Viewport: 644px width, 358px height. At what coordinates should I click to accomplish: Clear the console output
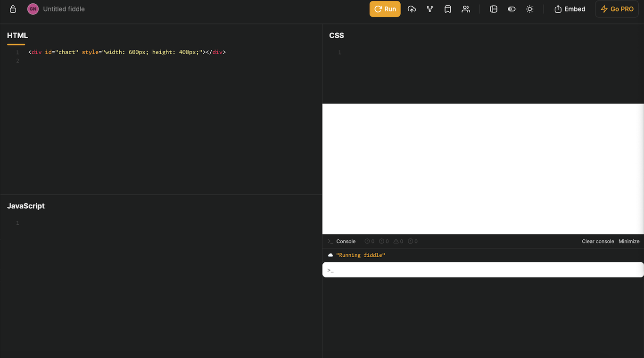(x=598, y=241)
